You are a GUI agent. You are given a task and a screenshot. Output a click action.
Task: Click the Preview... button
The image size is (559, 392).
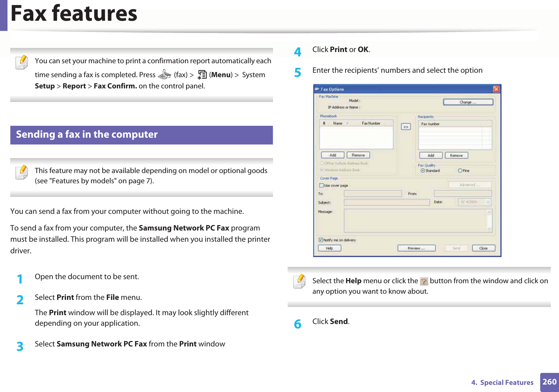point(417,249)
